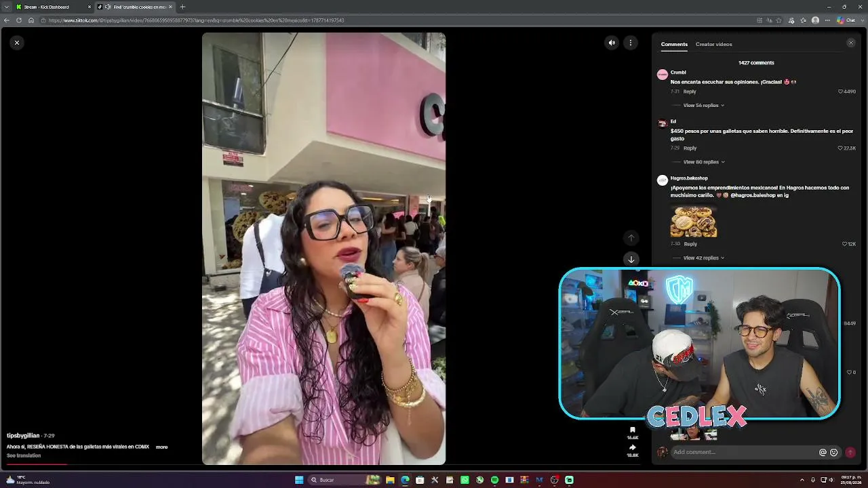Click See translation under the caption
Image resolution: width=868 pixels, height=488 pixels.
(24, 455)
